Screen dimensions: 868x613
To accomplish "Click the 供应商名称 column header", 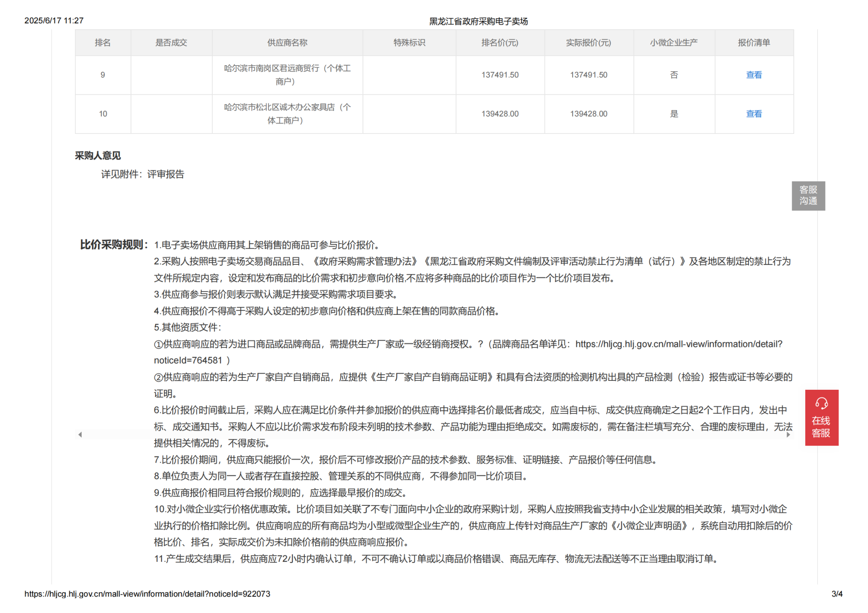I will pyautogui.click(x=287, y=43).
